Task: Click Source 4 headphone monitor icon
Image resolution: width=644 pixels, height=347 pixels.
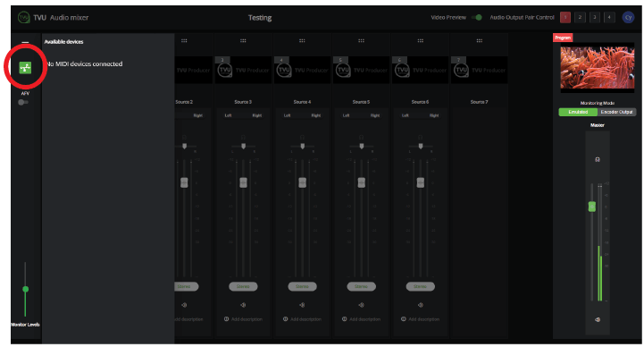Action: (x=302, y=137)
